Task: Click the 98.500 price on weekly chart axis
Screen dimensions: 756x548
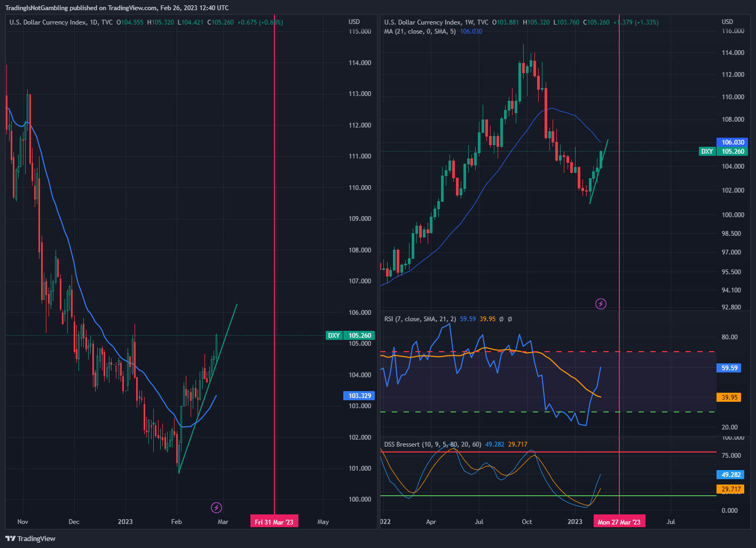Action: (731, 234)
